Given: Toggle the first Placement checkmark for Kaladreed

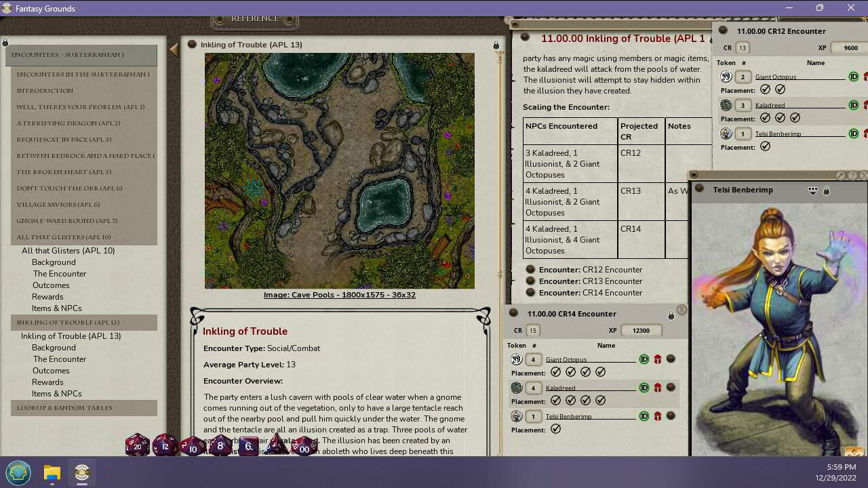Looking at the screenshot, I should coord(766,117).
